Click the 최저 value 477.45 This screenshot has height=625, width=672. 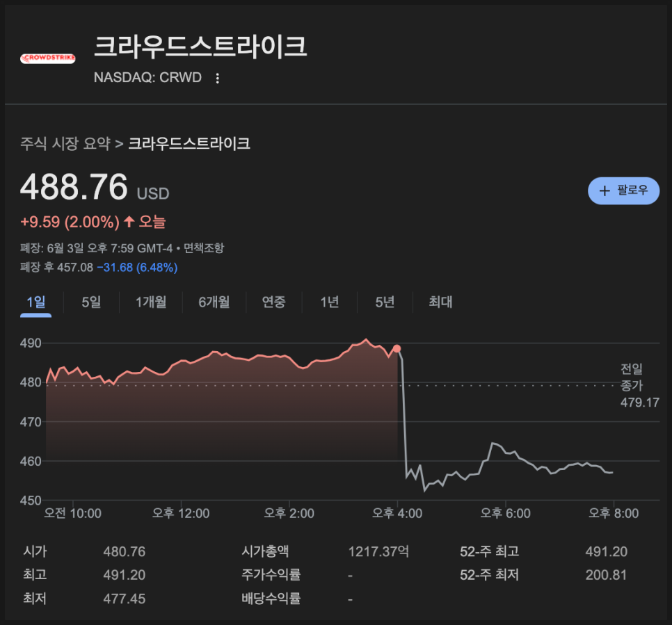pyautogui.click(x=125, y=599)
